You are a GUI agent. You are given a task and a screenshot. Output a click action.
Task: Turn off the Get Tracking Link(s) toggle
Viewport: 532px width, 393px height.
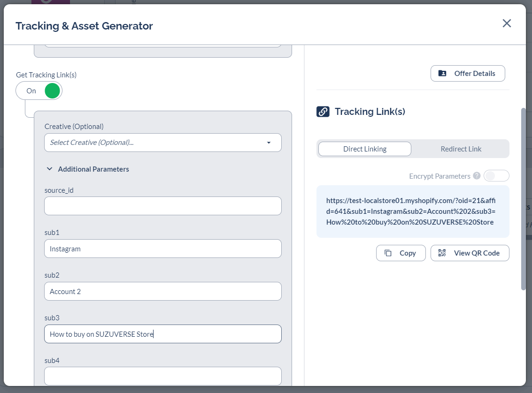39,91
